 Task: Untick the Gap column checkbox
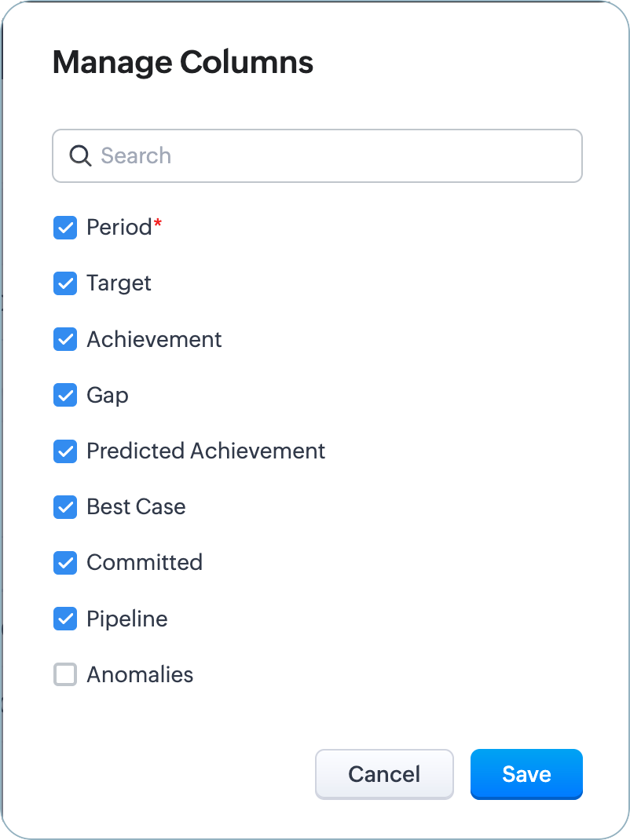pyautogui.click(x=65, y=395)
